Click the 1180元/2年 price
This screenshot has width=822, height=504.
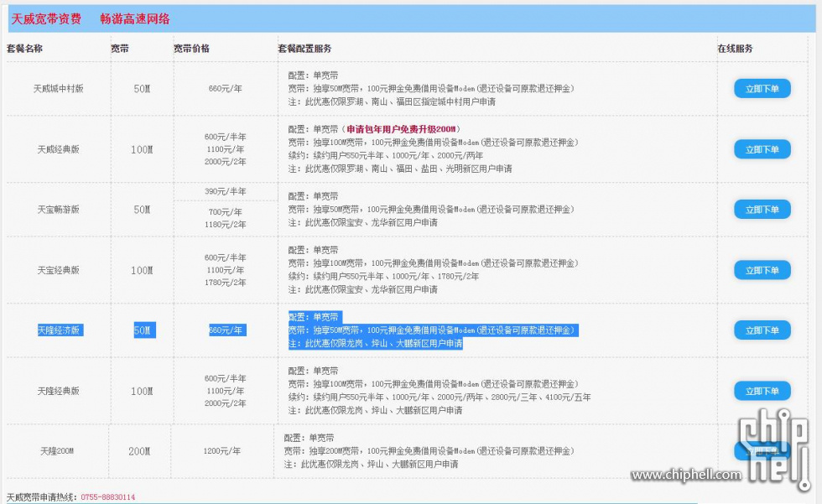(x=226, y=225)
